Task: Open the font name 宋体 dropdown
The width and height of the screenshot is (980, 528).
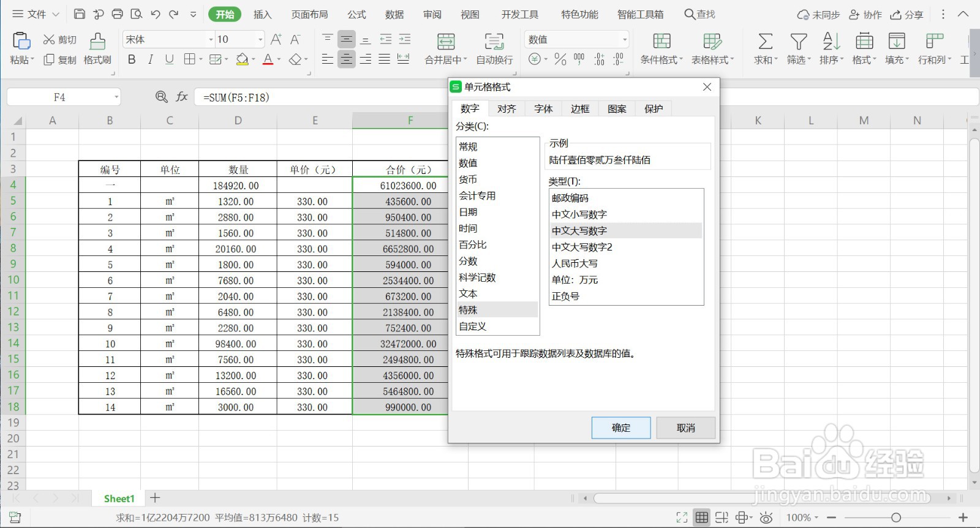Action: [x=211, y=39]
